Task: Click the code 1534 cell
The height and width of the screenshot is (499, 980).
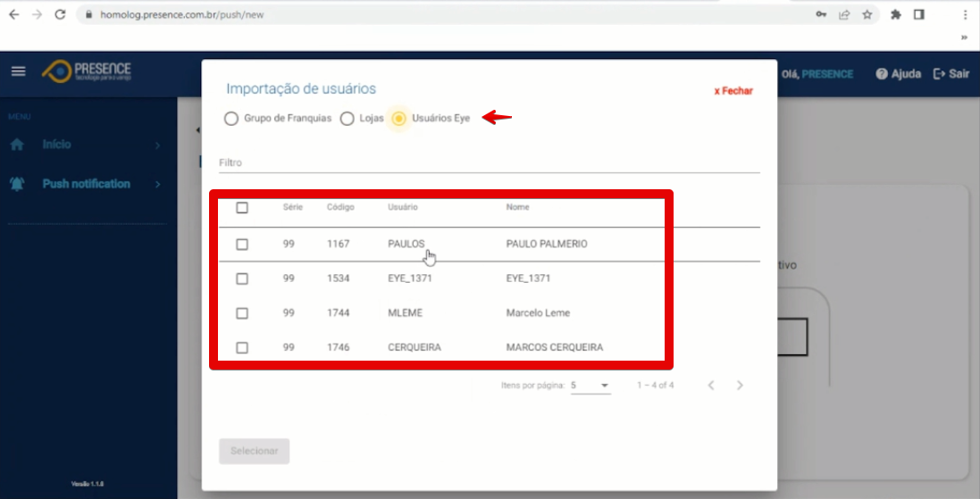Action: (338, 278)
